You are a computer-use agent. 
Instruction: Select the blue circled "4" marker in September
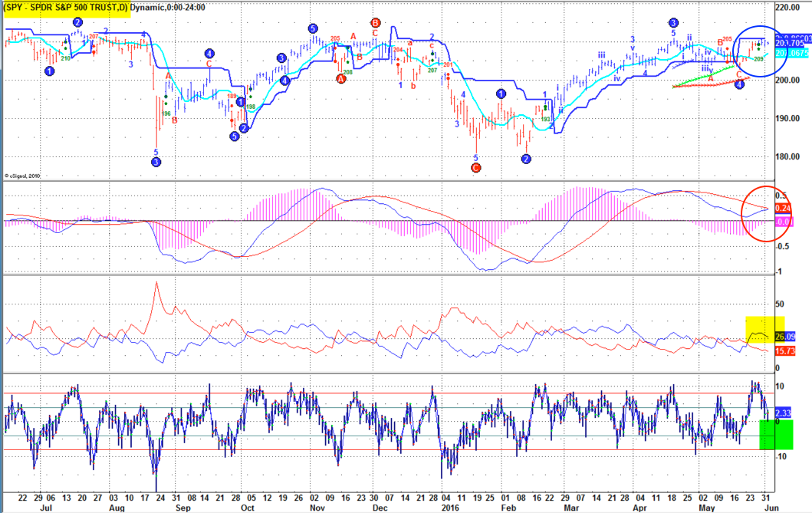pos(209,53)
